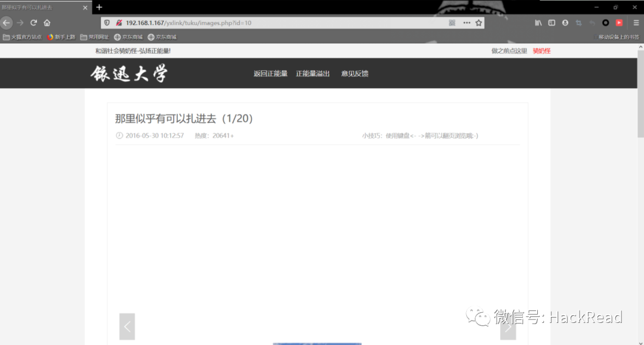The image size is (644, 345).
Task: Go to the Firefox home page
Action: click(47, 23)
